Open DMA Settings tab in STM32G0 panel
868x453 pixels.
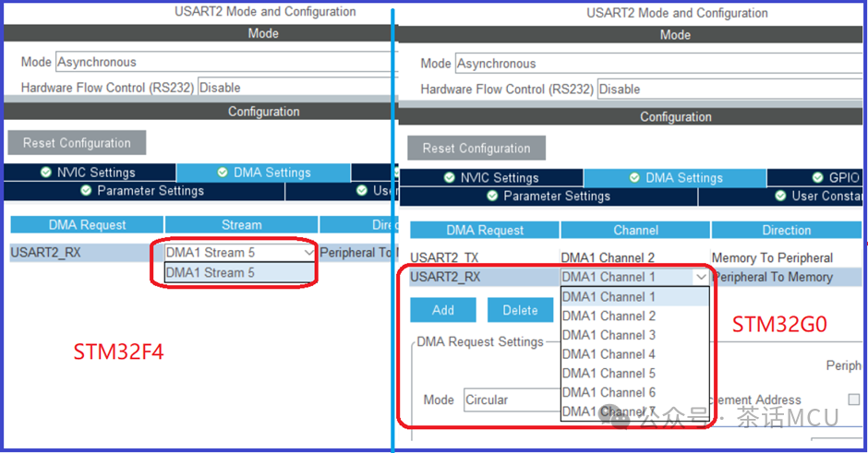point(676,177)
